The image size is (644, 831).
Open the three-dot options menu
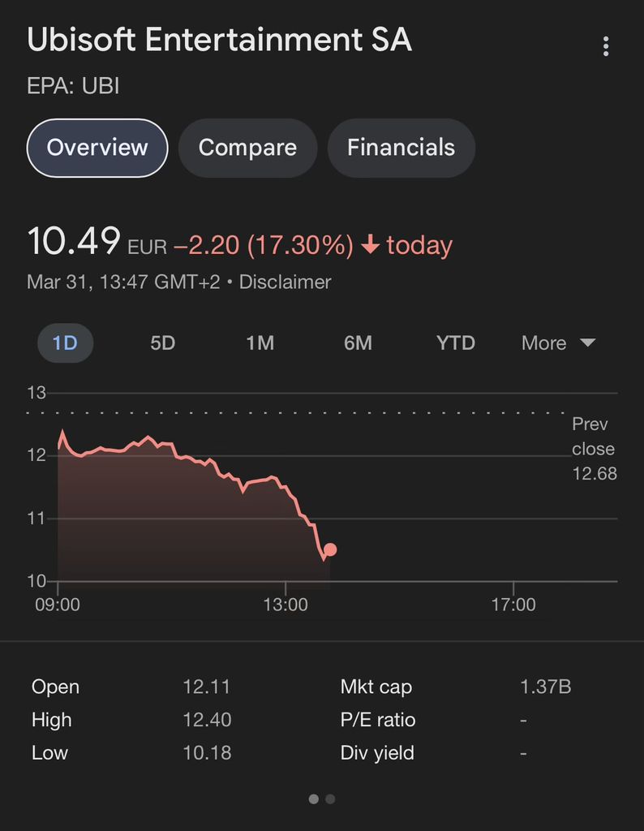(606, 46)
